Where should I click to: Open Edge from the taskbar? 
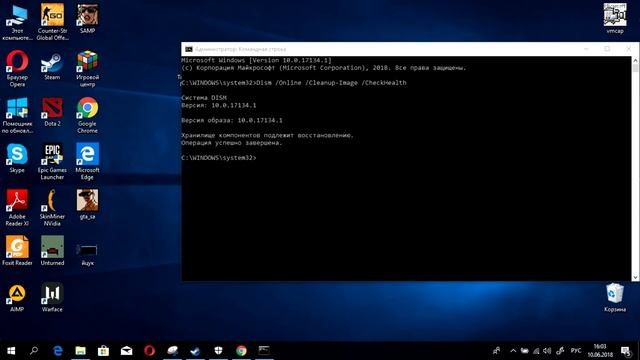pos(58,351)
